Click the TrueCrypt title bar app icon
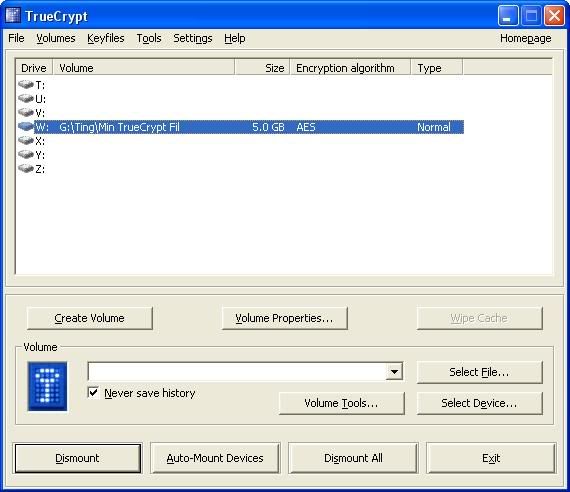 click(13, 16)
